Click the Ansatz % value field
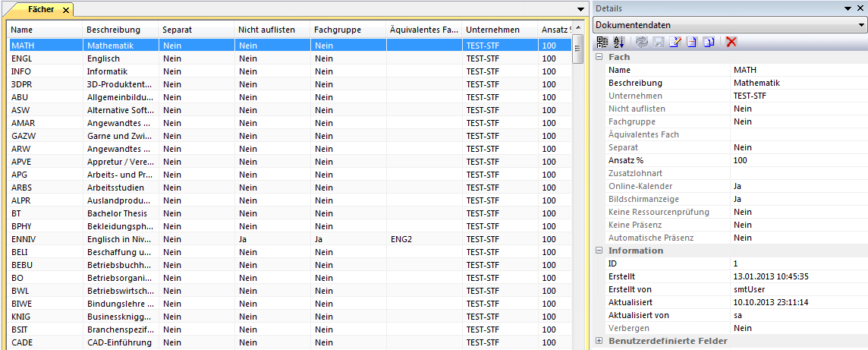 797,160
